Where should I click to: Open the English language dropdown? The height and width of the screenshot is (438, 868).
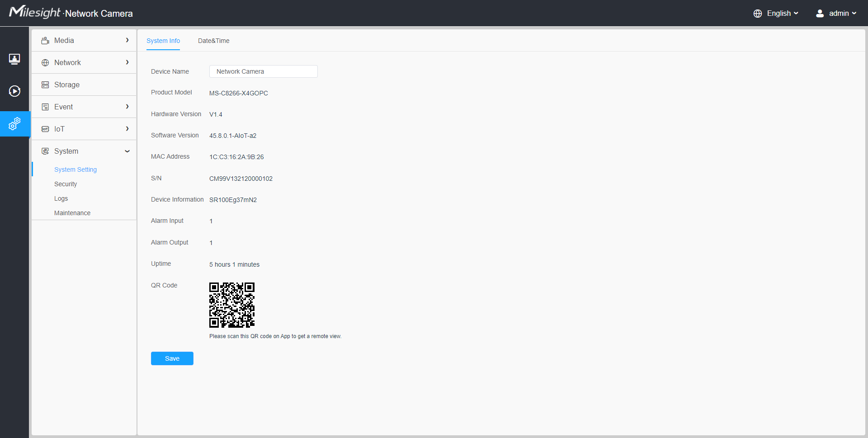pyautogui.click(x=782, y=14)
